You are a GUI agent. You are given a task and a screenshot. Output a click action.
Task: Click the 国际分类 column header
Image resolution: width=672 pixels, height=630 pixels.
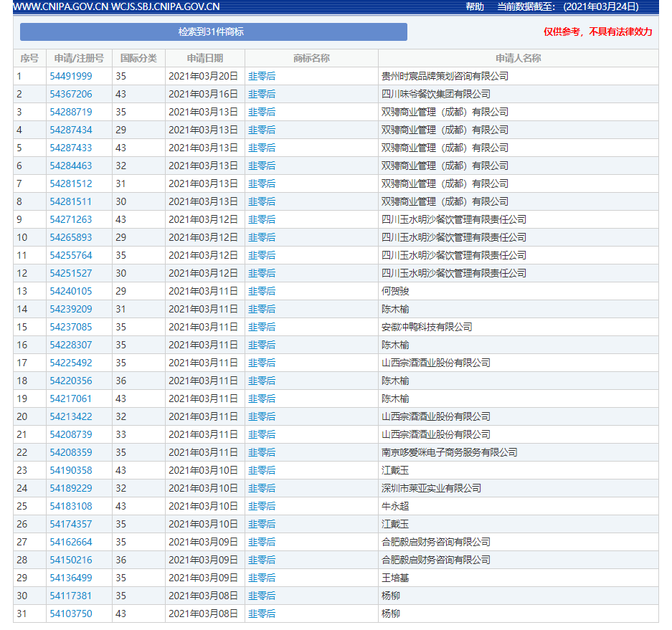coord(138,58)
